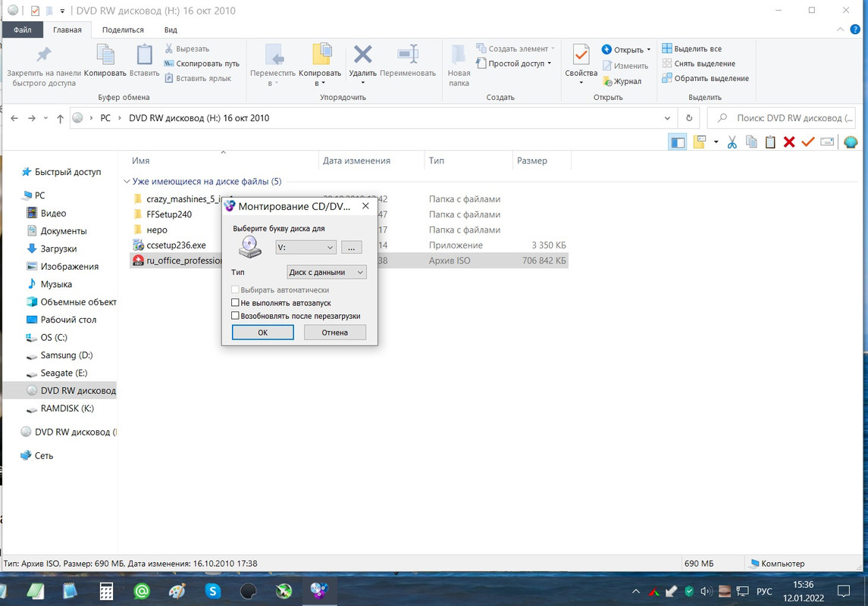Switch to the Вид ribbon tab
Screen dimensions: 868x606
[171, 30]
